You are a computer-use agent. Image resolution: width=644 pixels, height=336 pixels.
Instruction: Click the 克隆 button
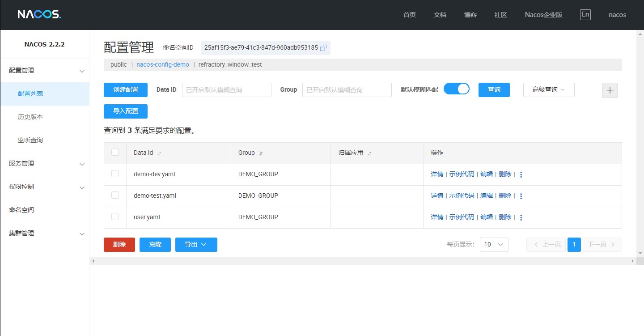155,245
